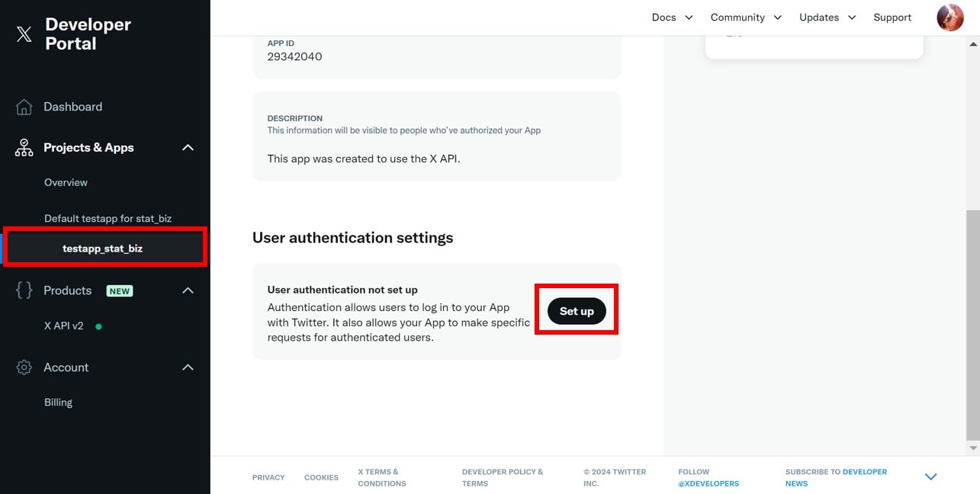Select testapp_stat_biz app in sidebar
980x494 pixels.
[102, 249]
